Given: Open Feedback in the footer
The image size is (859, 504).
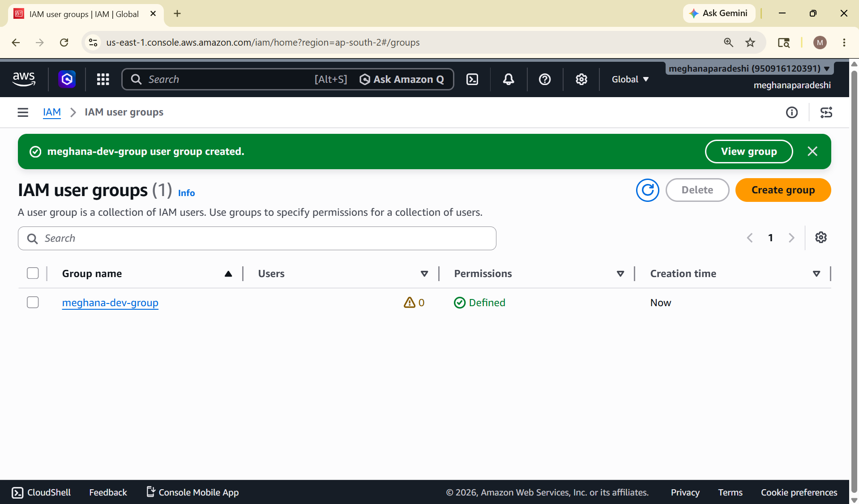Looking at the screenshot, I should 108,492.
